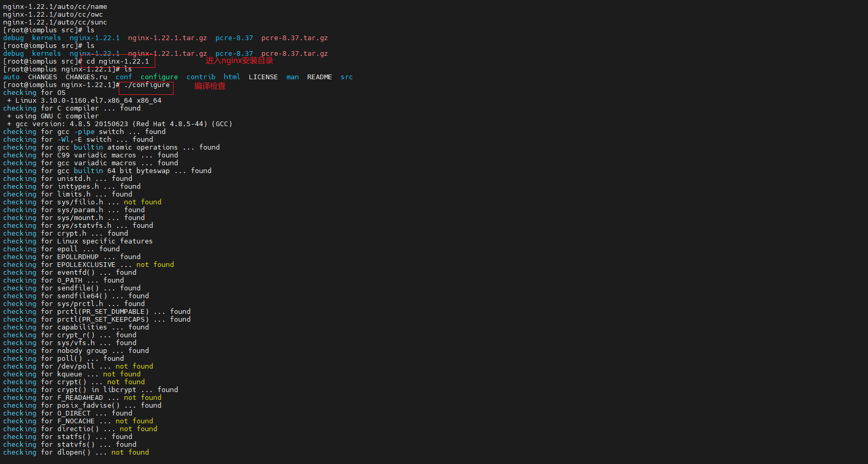Click the 'using GNU C compiler' line

[x=53, y=116]
